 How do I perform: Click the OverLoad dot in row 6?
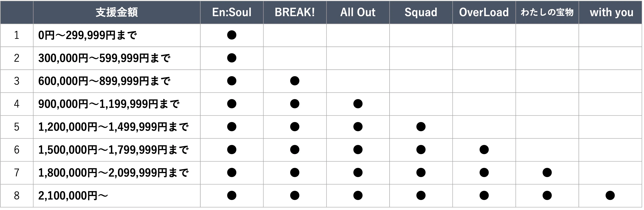(x=484, y=150)
